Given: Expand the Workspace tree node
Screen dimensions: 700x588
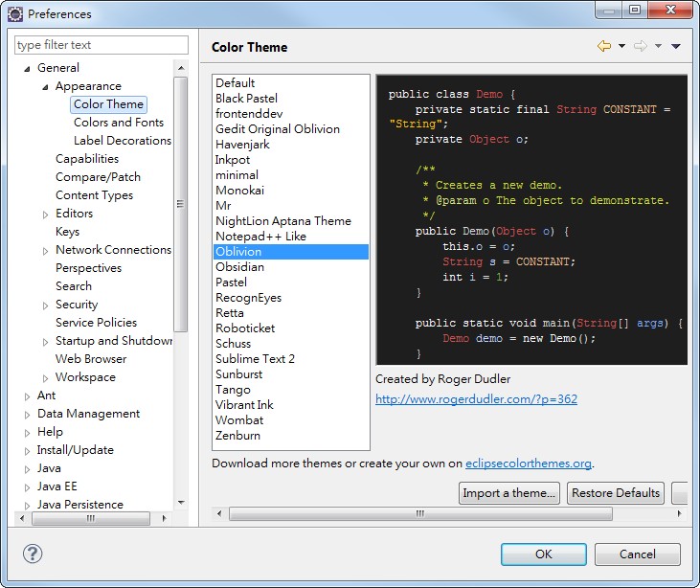Looking at the screenshot, I should point(46,378).
